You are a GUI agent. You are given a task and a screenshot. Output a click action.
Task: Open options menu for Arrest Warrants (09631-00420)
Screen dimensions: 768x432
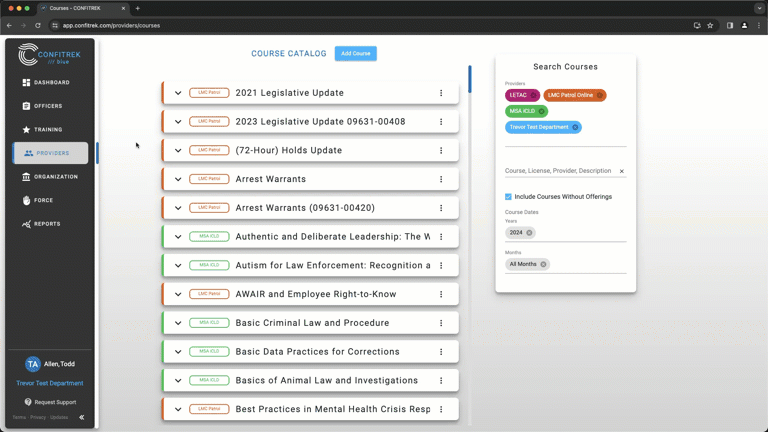tap(441, 208)
